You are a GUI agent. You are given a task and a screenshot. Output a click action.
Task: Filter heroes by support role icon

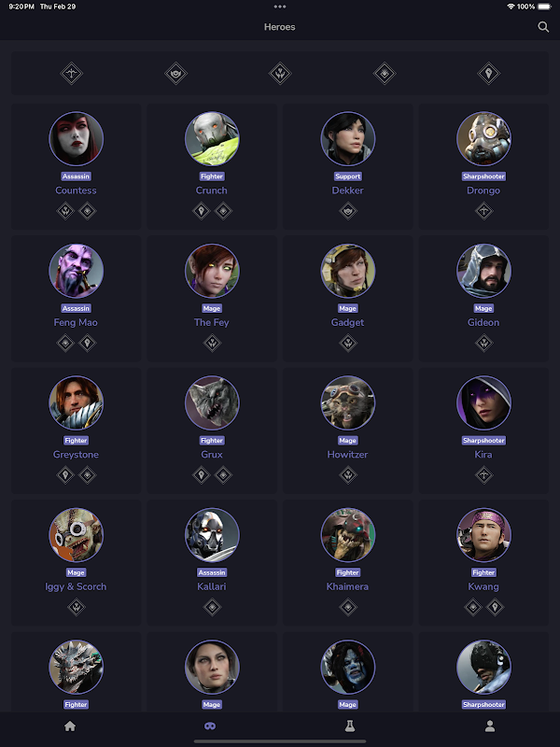click(x=175, y=74)
